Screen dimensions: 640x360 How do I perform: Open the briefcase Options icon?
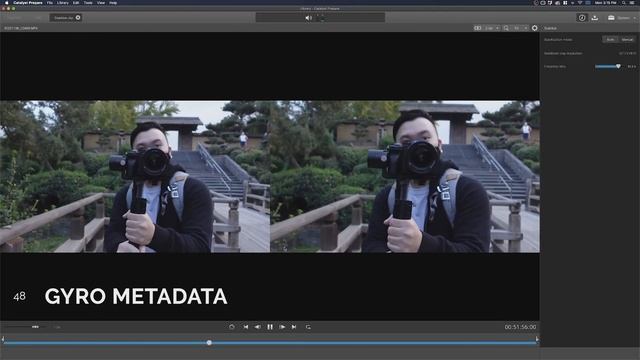tap(611, 18)
